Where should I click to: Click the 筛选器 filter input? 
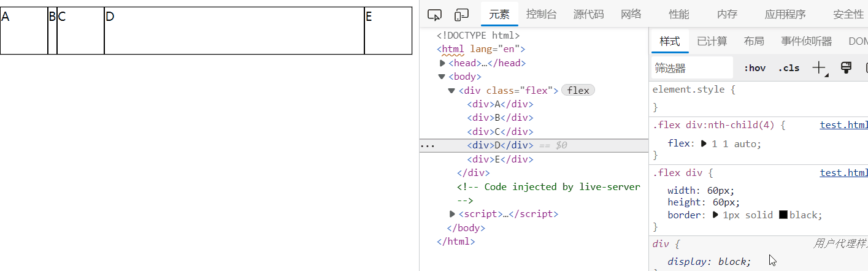(x=692, y=68)
